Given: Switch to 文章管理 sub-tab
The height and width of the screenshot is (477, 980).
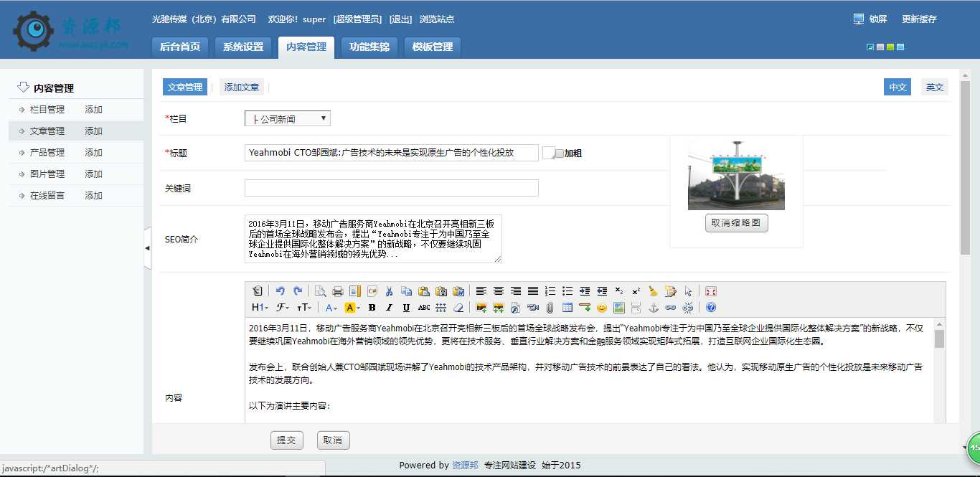Looking at the screenshot, I should point(185,87).
